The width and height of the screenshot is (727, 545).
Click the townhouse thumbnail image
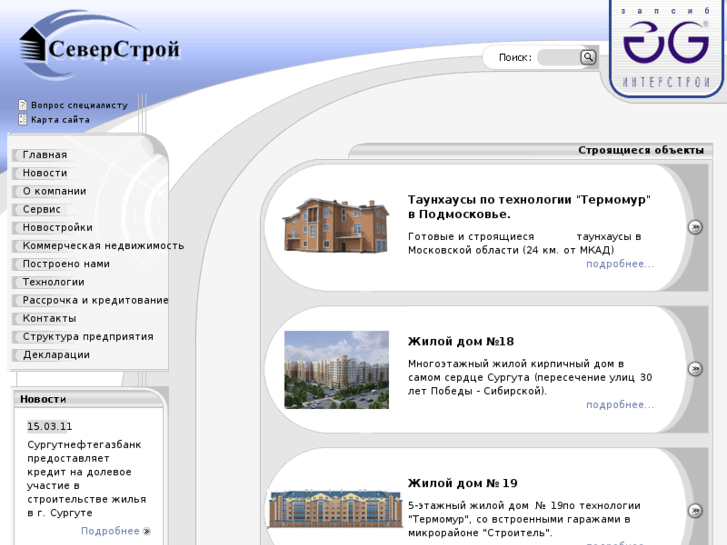[x=336, y=225]
